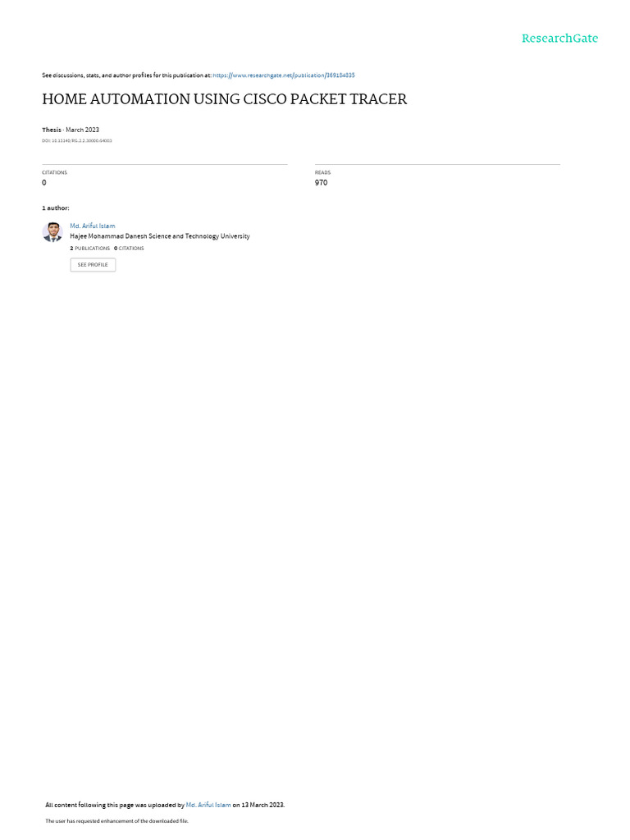Click the '1 author:' heading

tap(56, 208)
